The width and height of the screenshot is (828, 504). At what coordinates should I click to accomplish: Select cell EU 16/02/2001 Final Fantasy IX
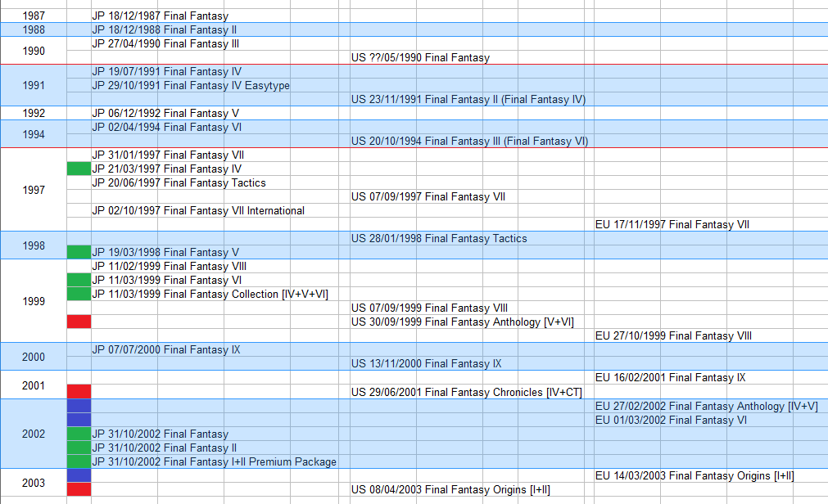(x=670, y=377)
